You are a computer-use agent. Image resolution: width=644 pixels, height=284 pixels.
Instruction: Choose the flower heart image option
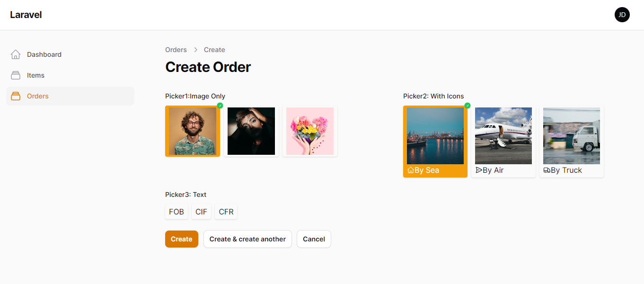click(x=310, y=131)
